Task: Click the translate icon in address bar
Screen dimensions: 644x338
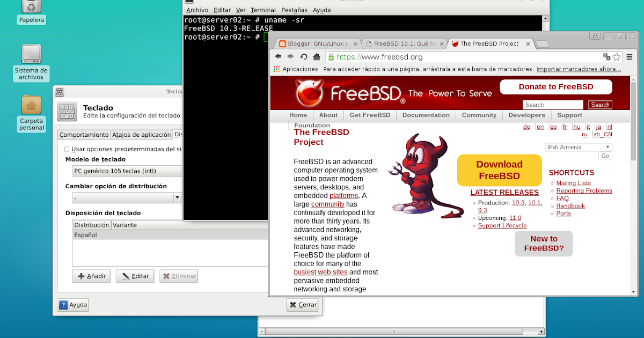Action: 607,57
